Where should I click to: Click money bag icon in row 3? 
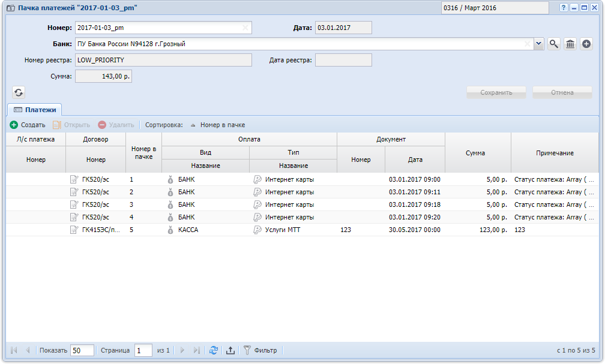tap(170, 204)
